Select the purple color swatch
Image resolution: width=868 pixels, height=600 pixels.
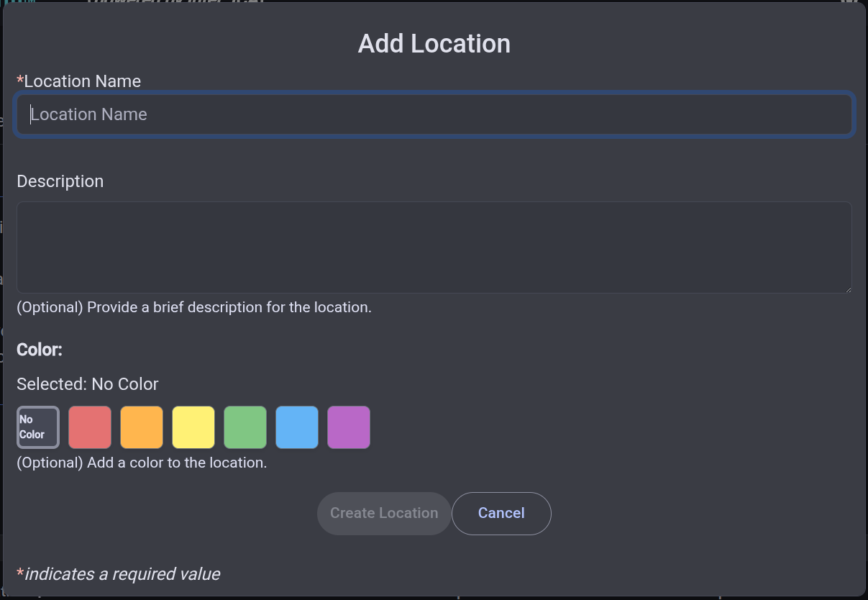point(349,427)
